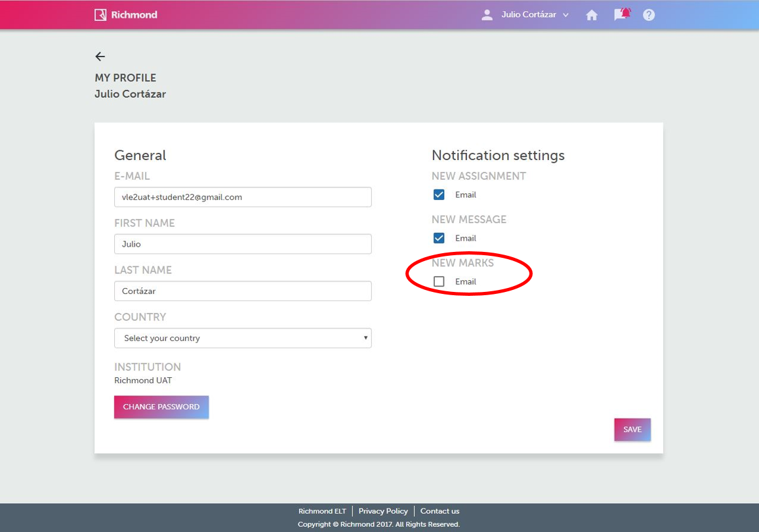Click the E-mail input field
The image size is (759, 532).
(x=242, y=197)
